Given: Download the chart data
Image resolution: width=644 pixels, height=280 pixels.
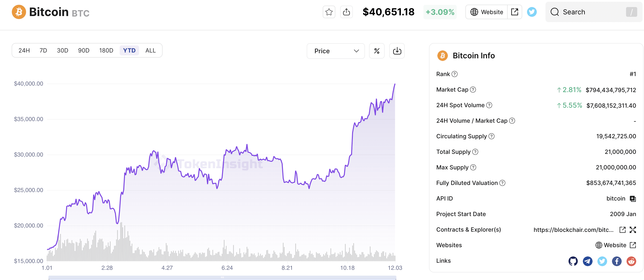Looking at the screenshot, I should point(397,51).
